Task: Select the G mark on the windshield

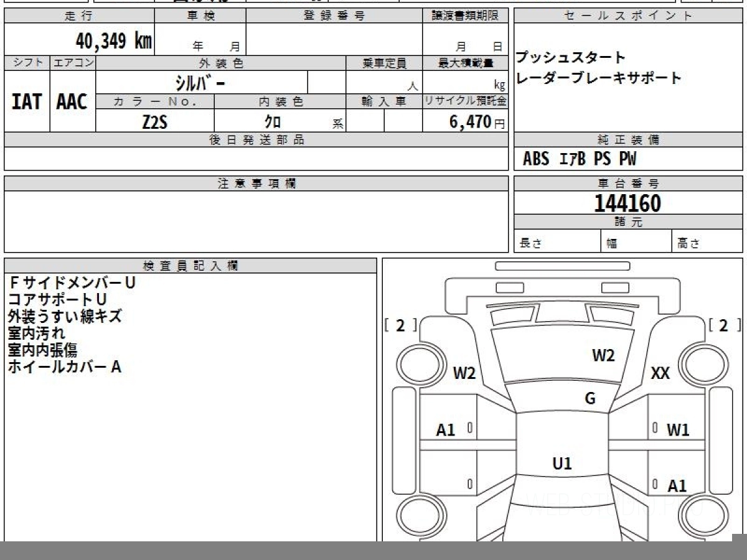Action: click(x=590, y=398)
